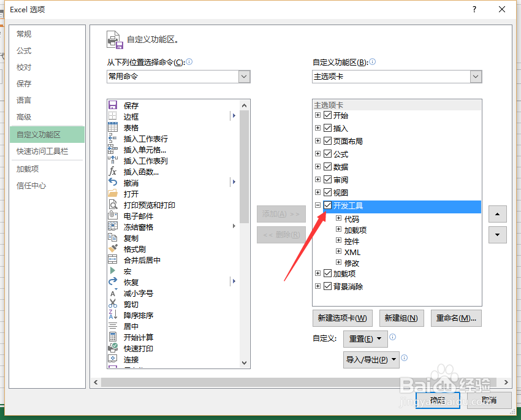Viewport: 521px width, 420px height.
Task: Collapse the 开发工具 tree node
Action: [x=318, y=205]
